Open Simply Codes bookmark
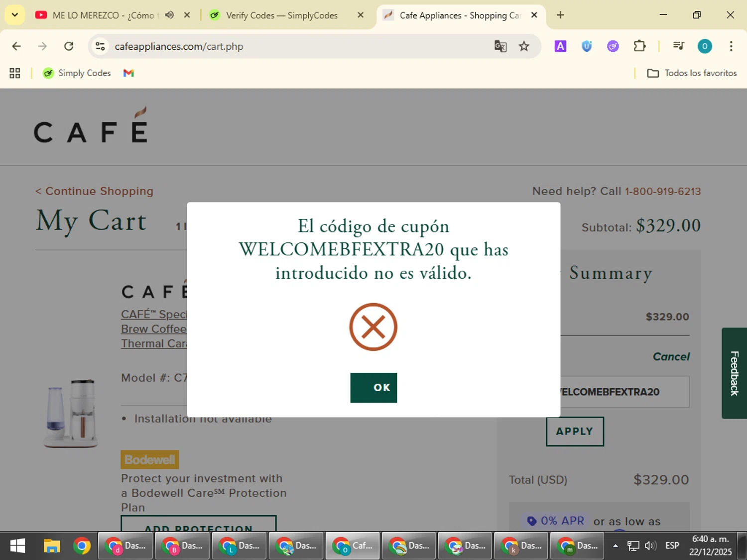This screenshot has width=747, height=560. coord(77,73)
